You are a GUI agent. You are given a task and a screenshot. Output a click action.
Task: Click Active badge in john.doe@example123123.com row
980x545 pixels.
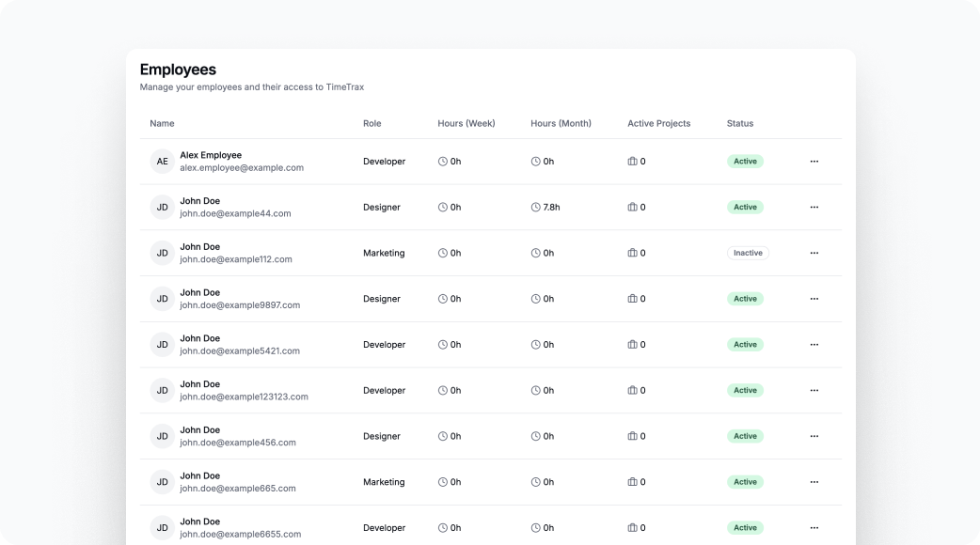click(x=745, y=390)
